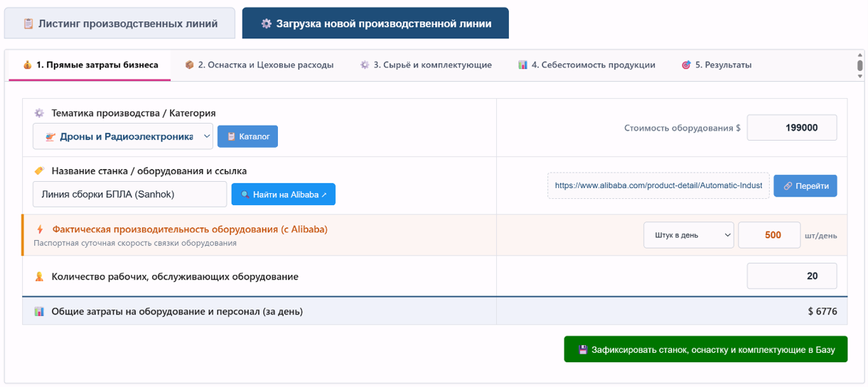Click the catalog icon in Каталог button
Screen dimensions: 868x387
click(x=231, y=136)
